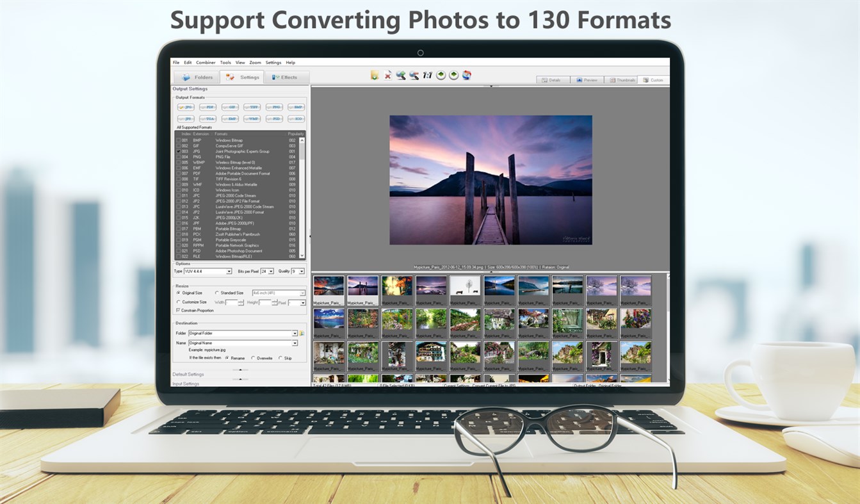Screen dimensions: 860x504
Task: Open the Quality dropdown
Action: click(301, 272)
